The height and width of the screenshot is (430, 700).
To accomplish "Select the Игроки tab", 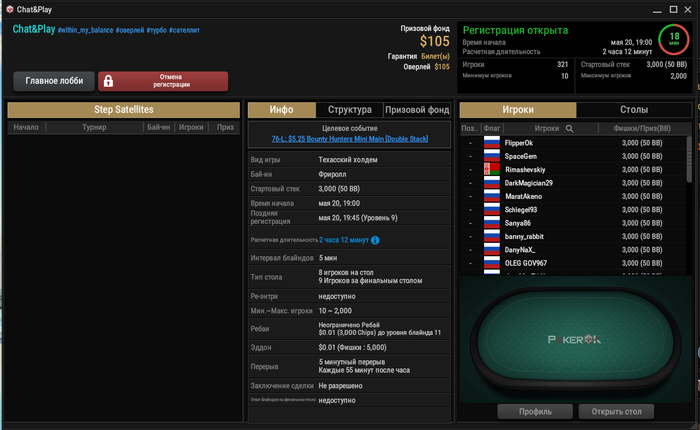I will (518, 110).
